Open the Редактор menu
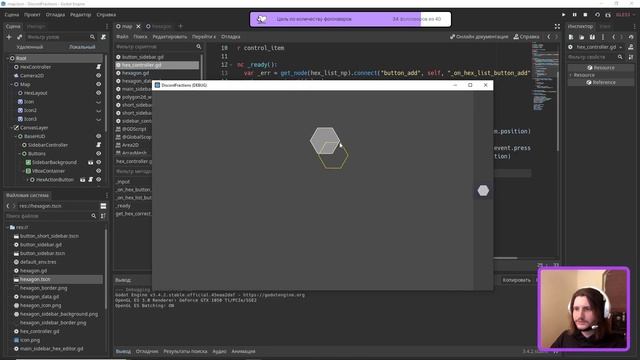 [80, 15]
